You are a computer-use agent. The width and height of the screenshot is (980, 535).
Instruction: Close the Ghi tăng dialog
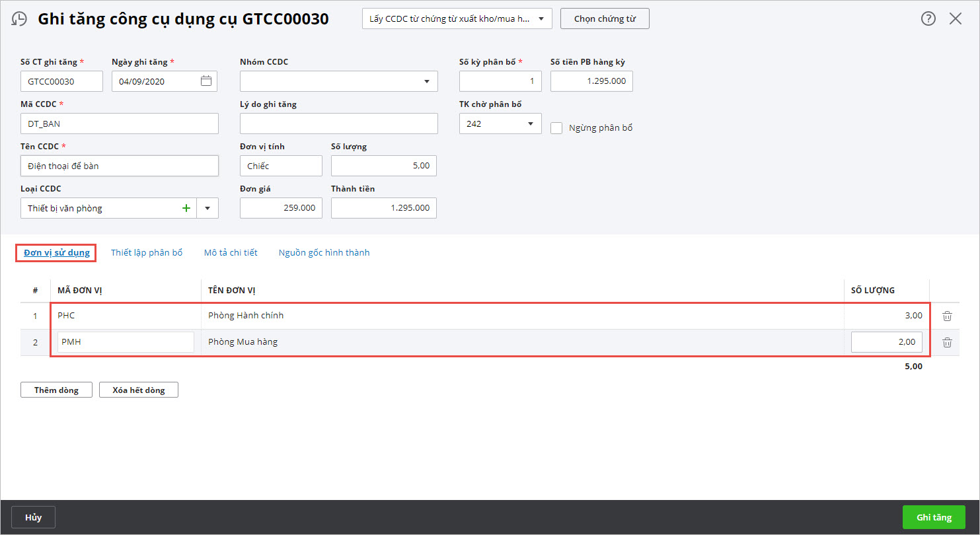point(956,18)
